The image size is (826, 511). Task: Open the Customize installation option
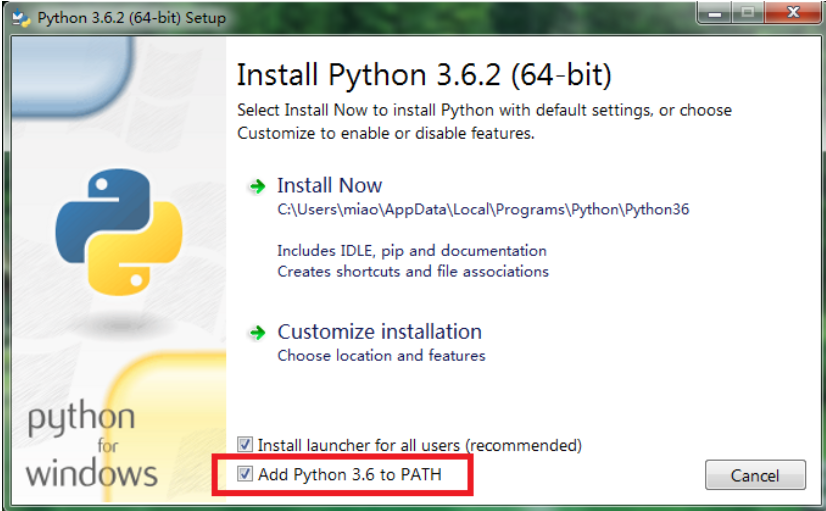379,332
